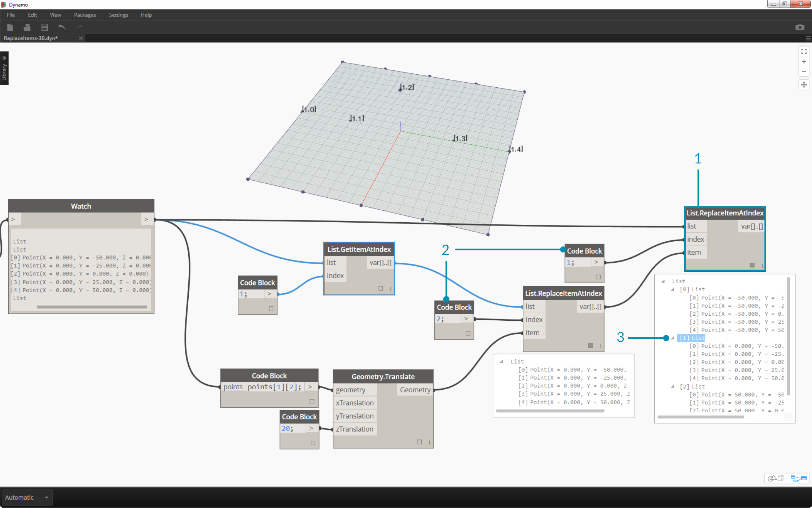Click the Geometry output port
The height and width of the screenshot is (508, 812).
point(415,390)
